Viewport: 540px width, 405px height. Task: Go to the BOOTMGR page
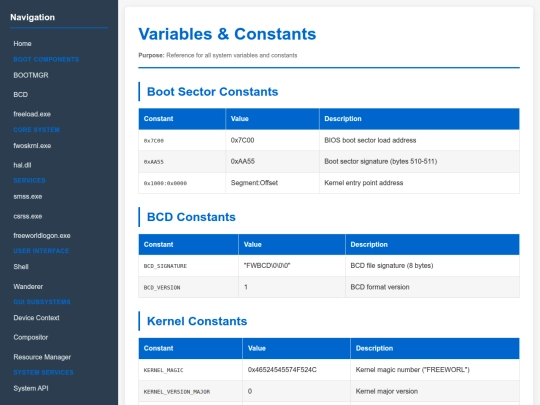(x=31, y=75)
